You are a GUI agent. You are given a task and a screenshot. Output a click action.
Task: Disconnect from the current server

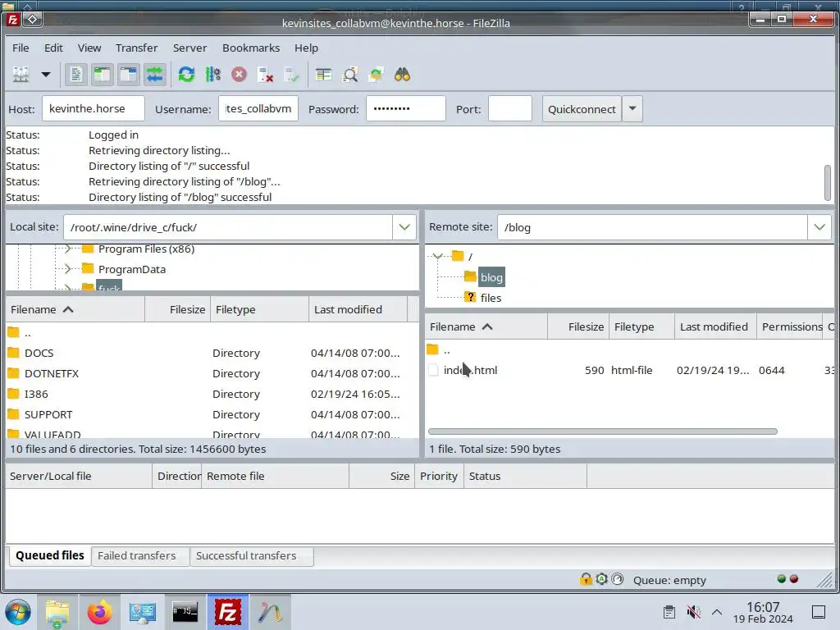click(266, 75)
